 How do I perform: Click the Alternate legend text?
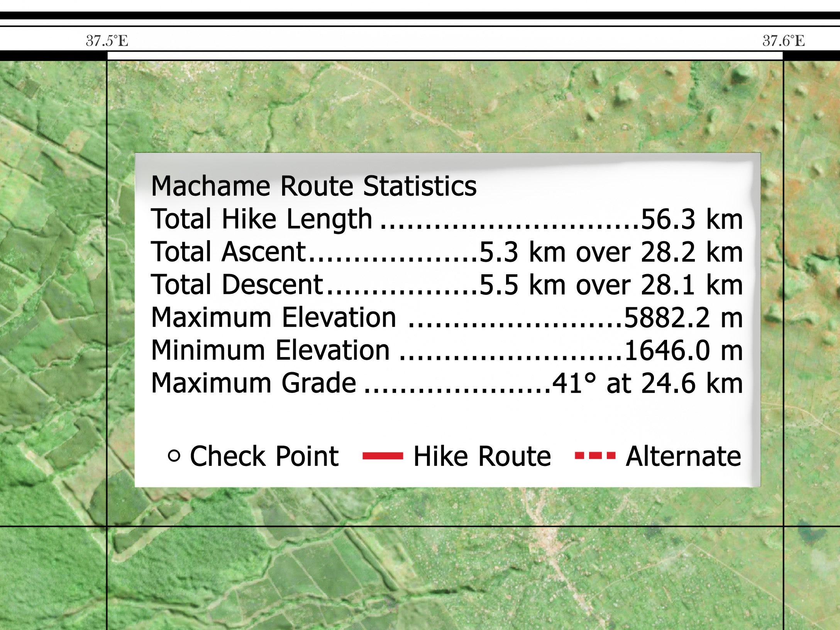click(683, 457)
